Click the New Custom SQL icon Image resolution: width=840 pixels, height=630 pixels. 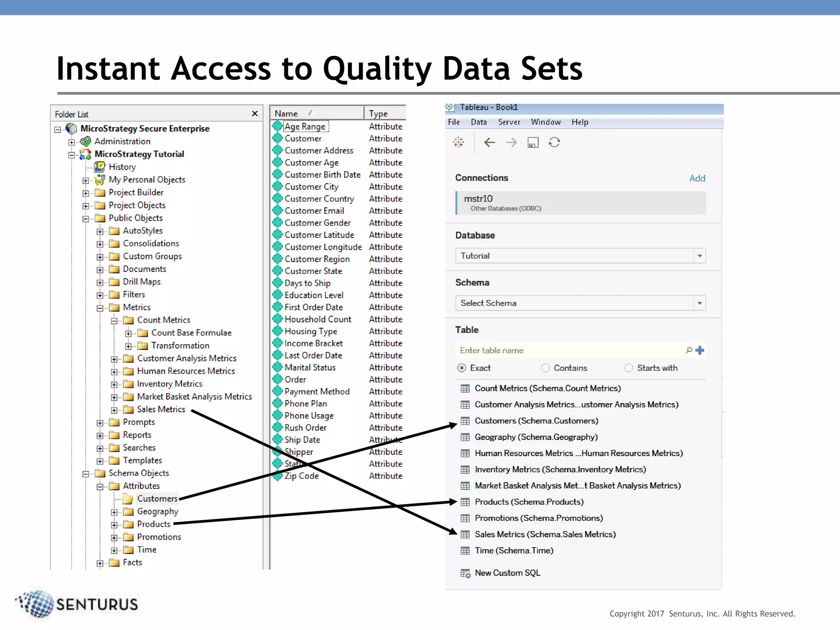(x=465, y=573)
